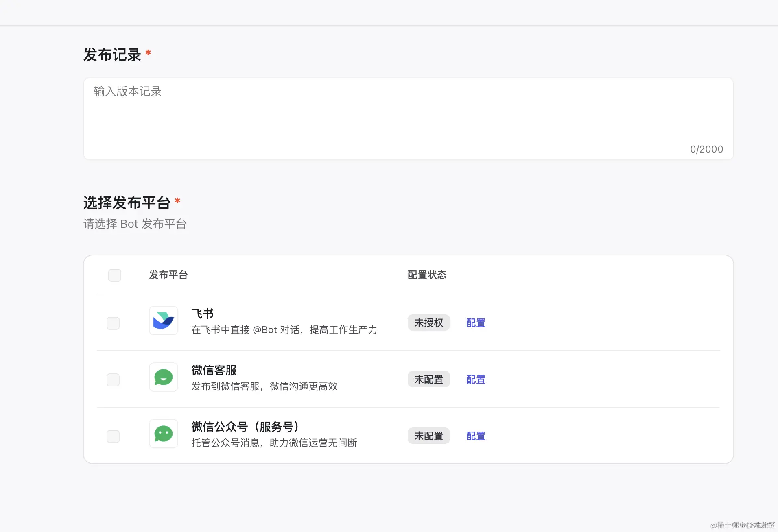Check the 微信公众号（服务号）checkbox
This screenshot has width=778, height=532.
click(x=113, y=436)
